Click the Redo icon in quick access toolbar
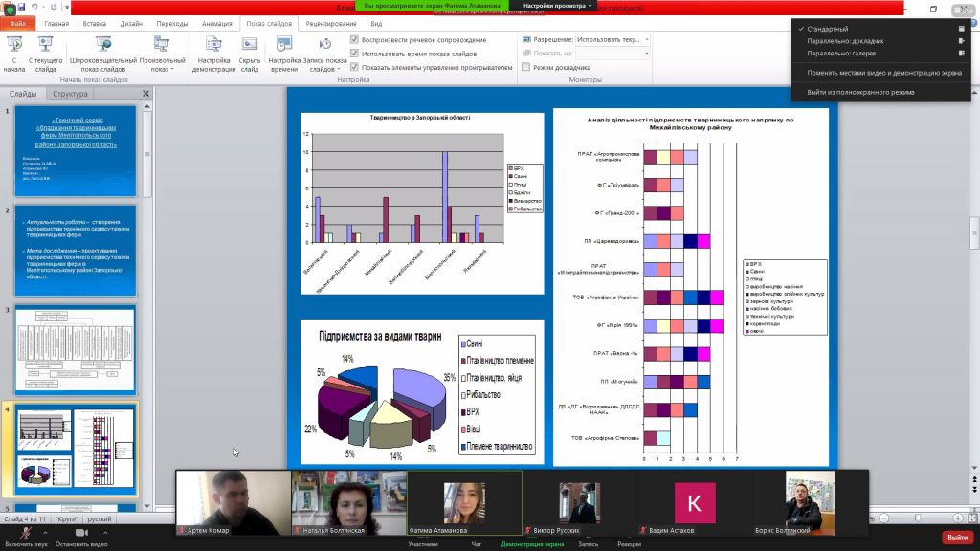This screenshot has height=551, width=980. [x=54, y=7]
